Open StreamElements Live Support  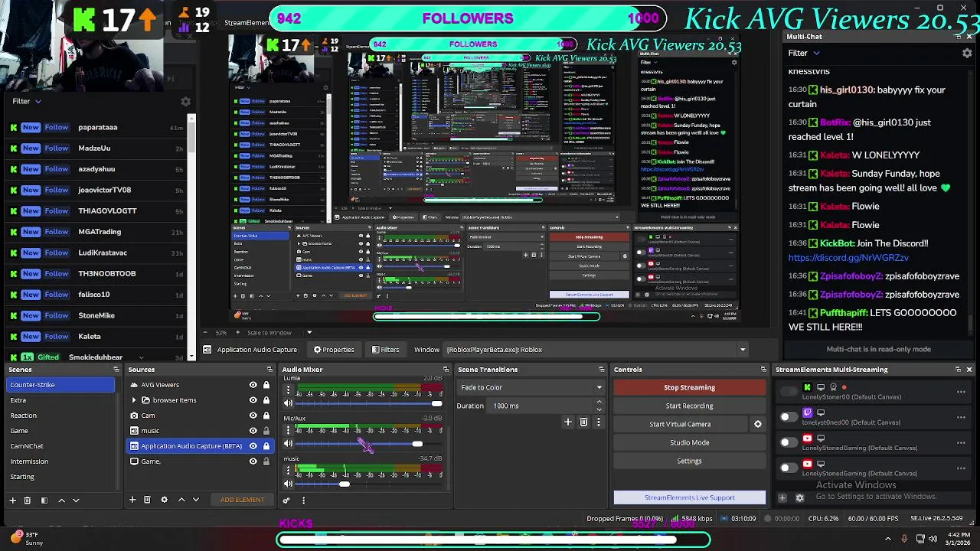point(689,497)
